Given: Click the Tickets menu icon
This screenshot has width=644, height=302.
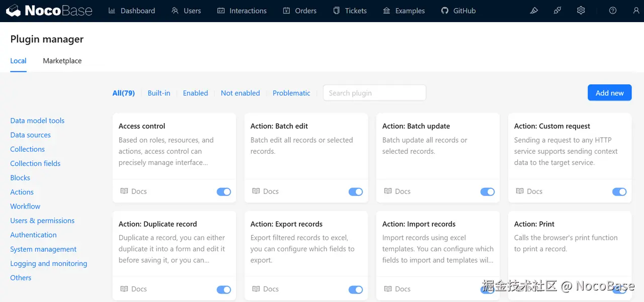Looking at the screenshot, I should coord(337,11).
